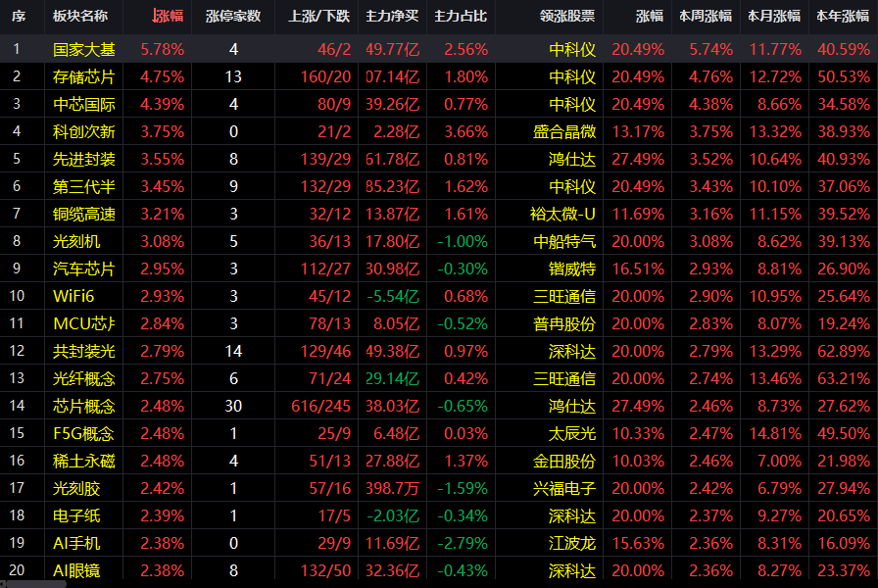
Task: Select leading stock 中船特气
Action: tap(564, 241)
